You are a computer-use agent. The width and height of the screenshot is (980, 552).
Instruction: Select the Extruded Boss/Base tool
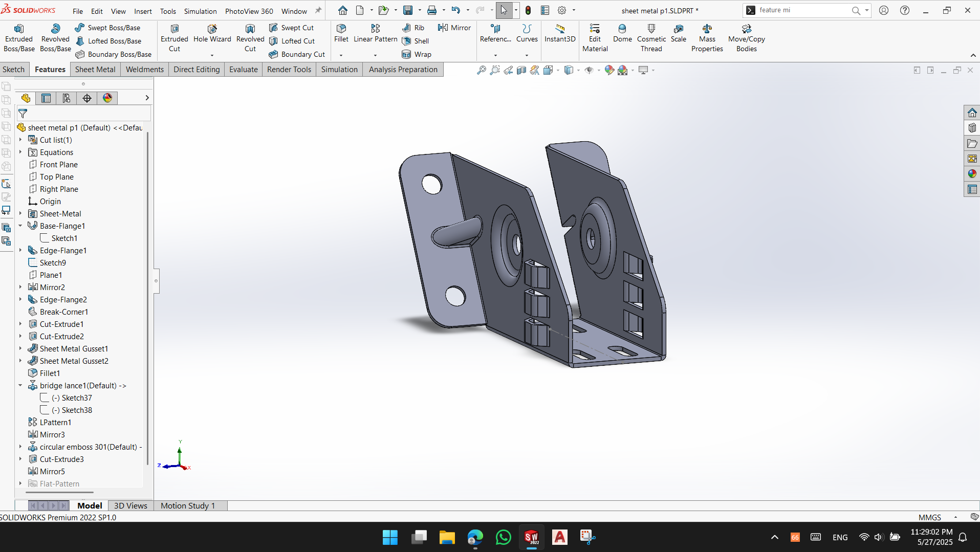[19, 38]
